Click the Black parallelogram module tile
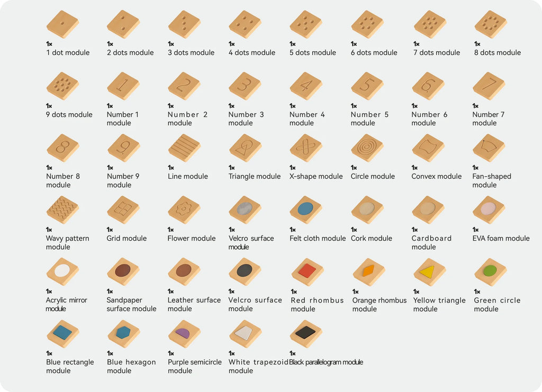The image size is (542, 392). (x=306, y=334)
